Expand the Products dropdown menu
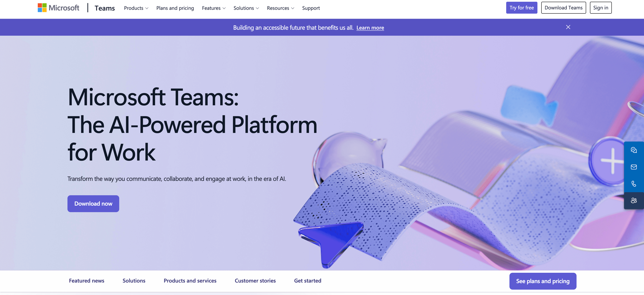 (136, 8)
